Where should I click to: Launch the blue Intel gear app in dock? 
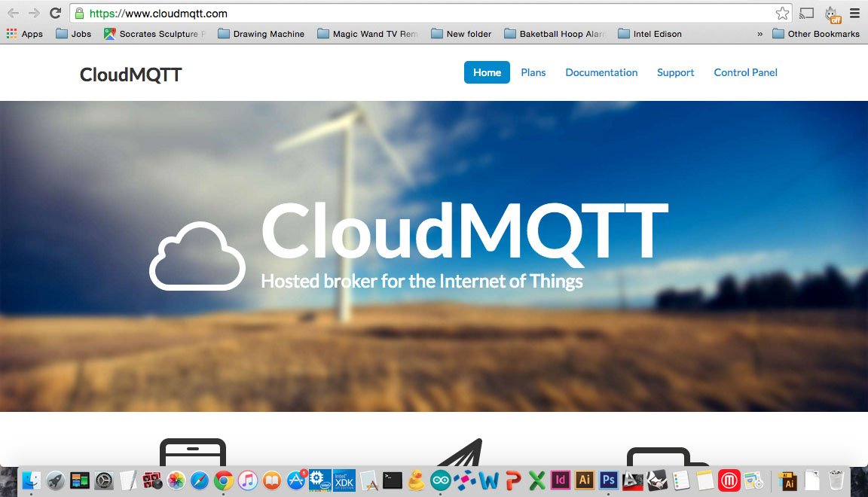pyautogui.click(x=320, y=480)
